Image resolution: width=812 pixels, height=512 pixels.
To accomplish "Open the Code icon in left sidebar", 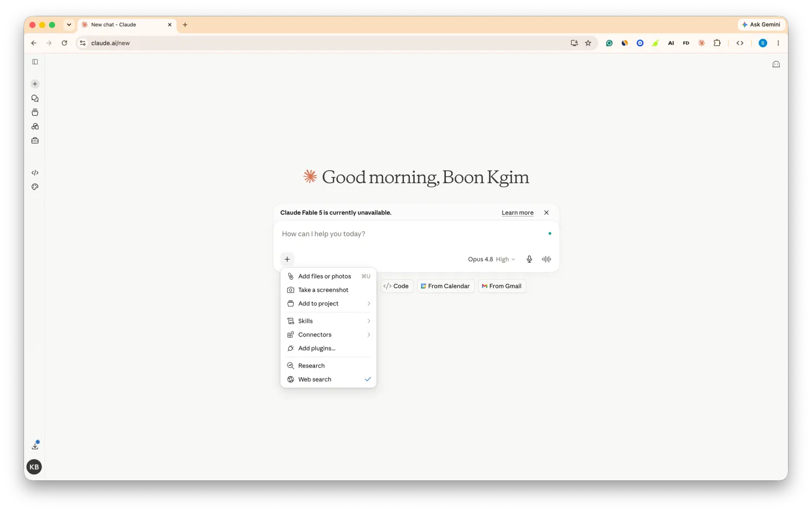I will point(35,172).
